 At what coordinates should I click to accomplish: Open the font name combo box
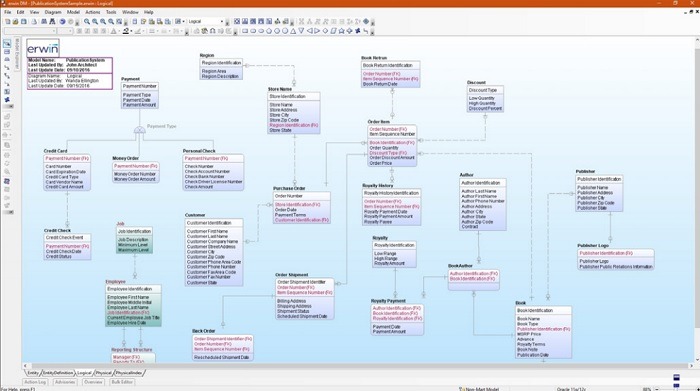(x=30, y=31)
